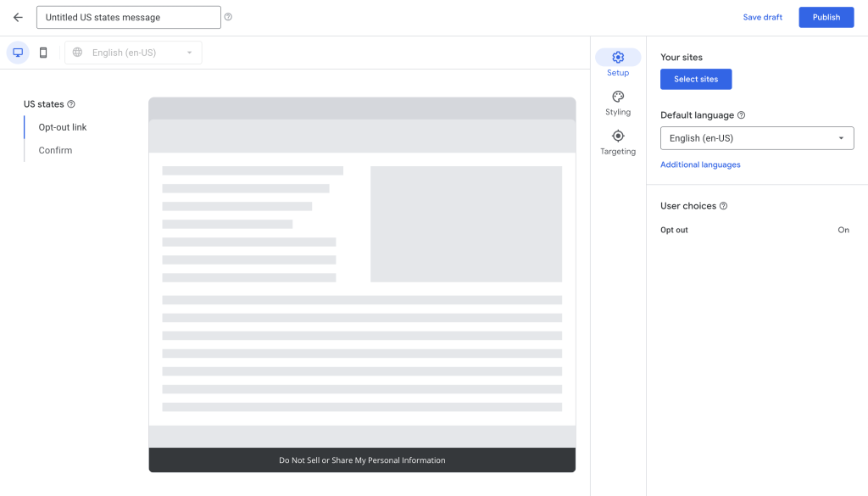Click Save draft
This screenshot has width=868, height=496.
[x=762, y=17]
